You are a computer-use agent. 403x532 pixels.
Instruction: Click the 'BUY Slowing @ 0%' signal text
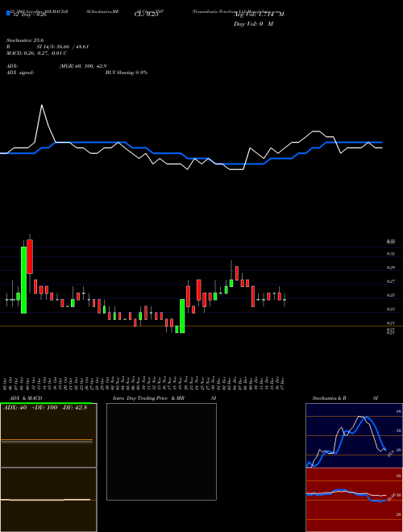[127, 73]
